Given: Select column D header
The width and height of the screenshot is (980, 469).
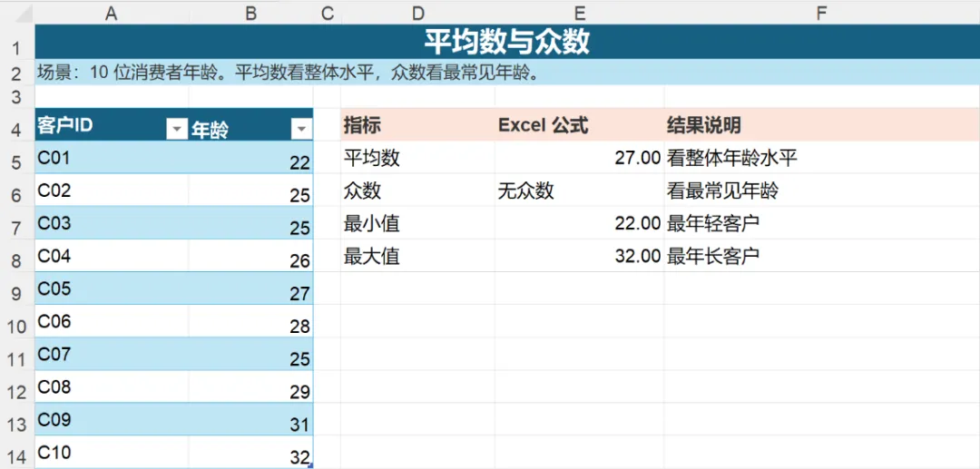Looking at the screenshot, I should (x=417, y=13).
